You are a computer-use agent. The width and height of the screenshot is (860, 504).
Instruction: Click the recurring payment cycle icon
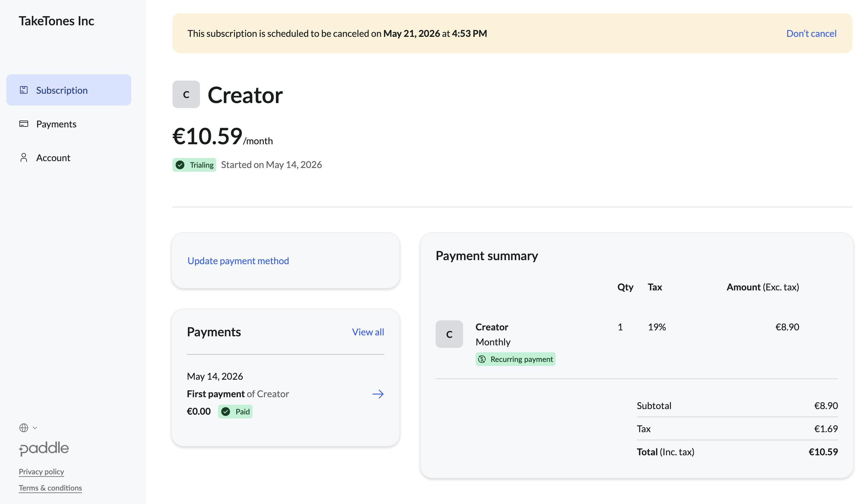(482, 359)
